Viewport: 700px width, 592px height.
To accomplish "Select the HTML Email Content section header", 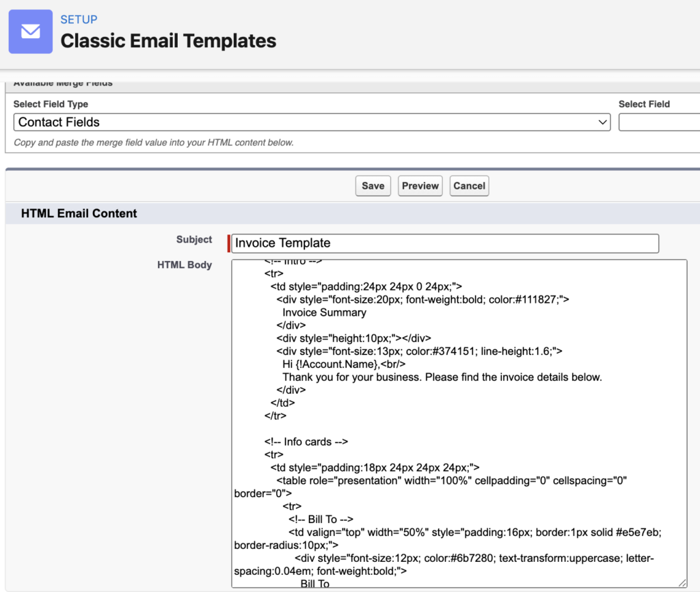I will pos(79,213).
